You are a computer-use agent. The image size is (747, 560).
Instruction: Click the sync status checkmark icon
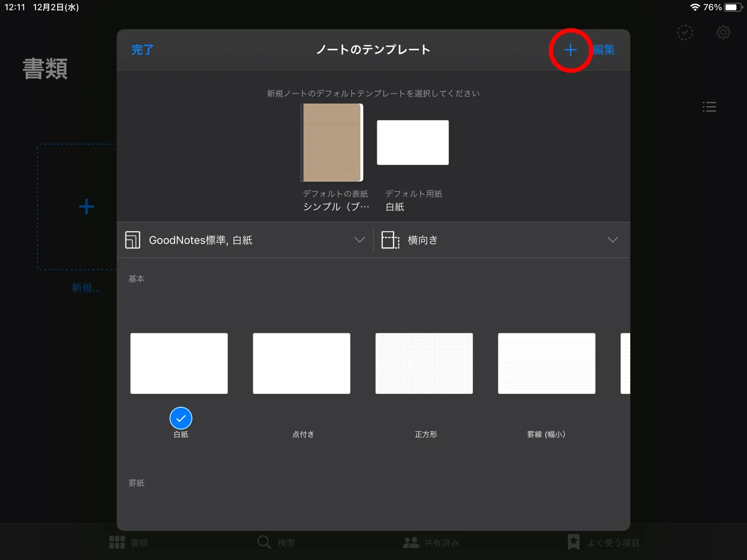685,32
